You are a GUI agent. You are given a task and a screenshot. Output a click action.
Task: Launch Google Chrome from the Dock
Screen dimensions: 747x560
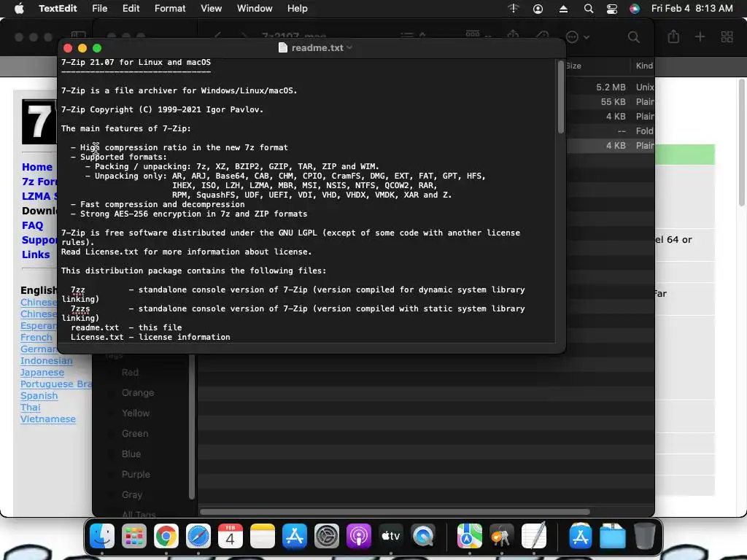tap(166, 536)
